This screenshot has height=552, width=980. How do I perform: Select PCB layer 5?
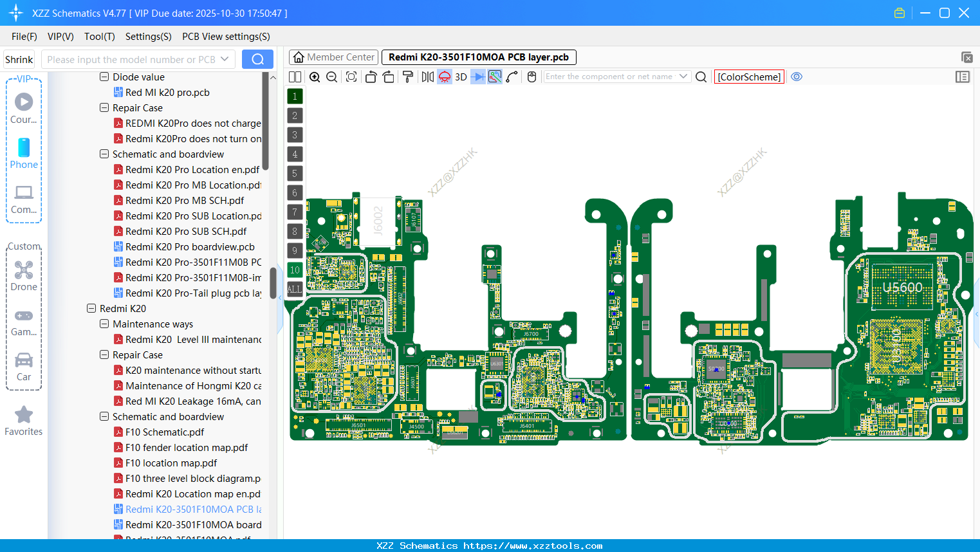[294, 173]
